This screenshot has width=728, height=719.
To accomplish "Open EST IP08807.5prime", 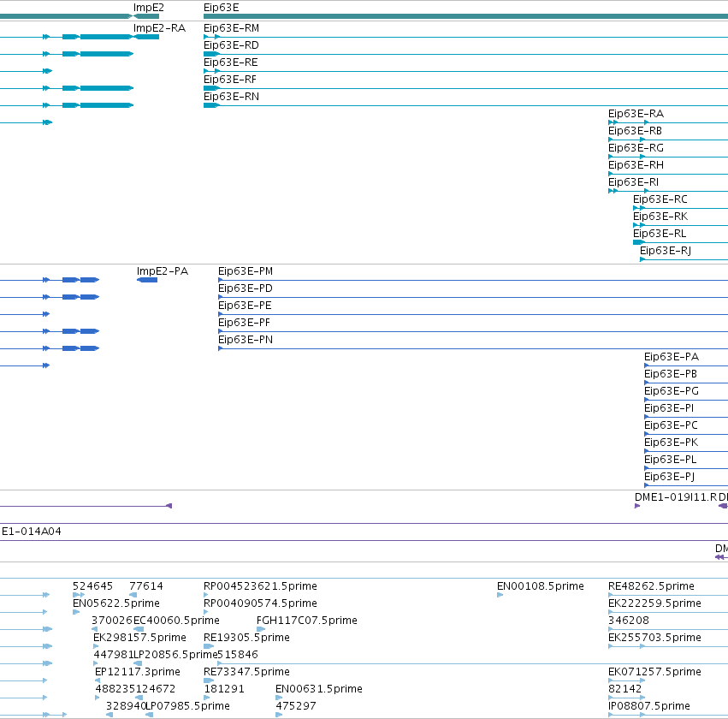I will [x=649, y=707].
